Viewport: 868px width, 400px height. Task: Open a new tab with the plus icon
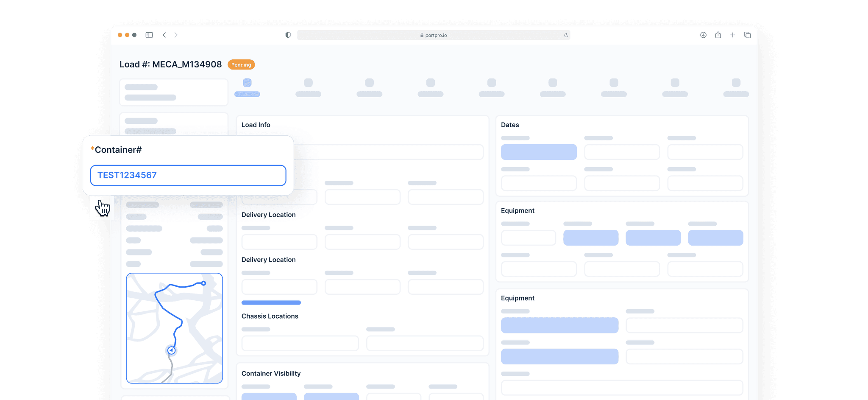(x=733, y=35)
